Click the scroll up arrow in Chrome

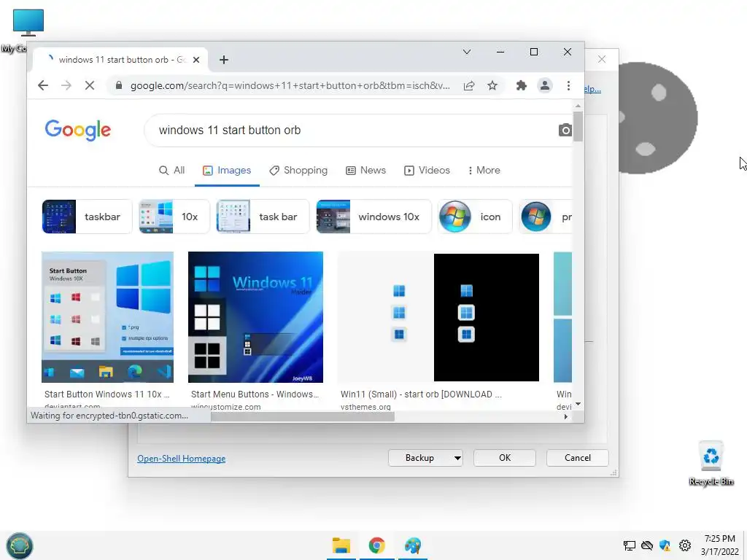point(578,106)
